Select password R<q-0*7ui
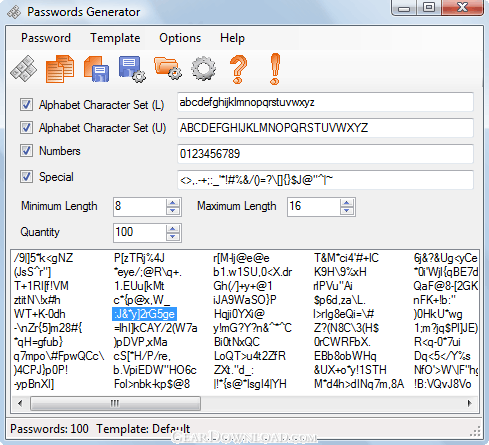This screenshot has height=445, width=489. pos(437,342)
